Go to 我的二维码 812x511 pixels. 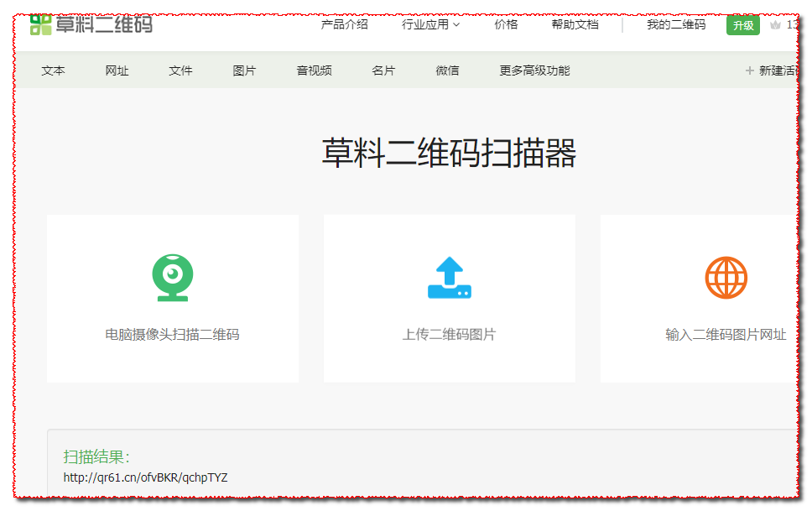(675, 24)
